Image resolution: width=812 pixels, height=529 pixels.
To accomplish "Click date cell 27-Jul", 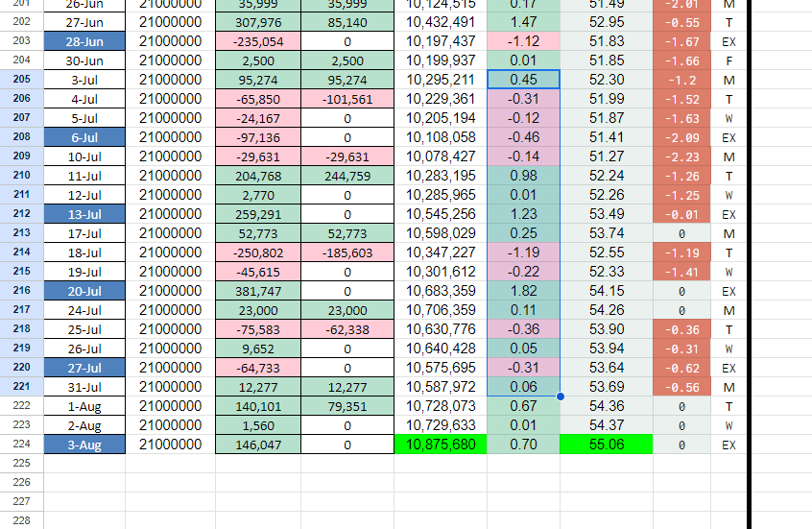I will pos(84,368).
